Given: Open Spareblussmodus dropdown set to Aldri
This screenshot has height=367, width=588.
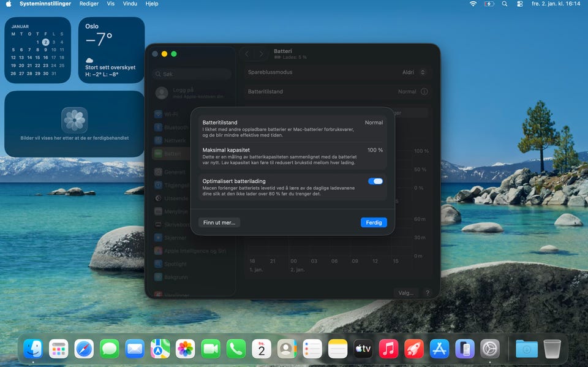Looking at the screenshot, I should [x=413, y=72].
